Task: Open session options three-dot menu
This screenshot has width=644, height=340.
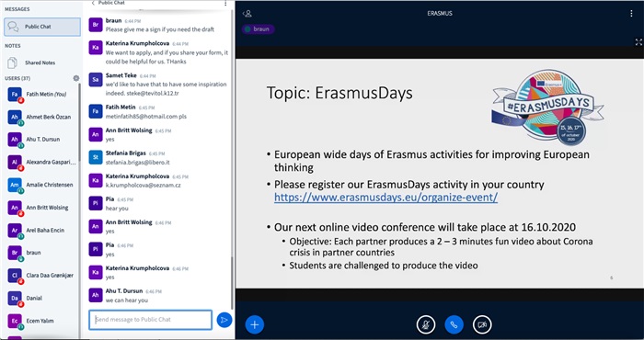Action: point(631,14)
